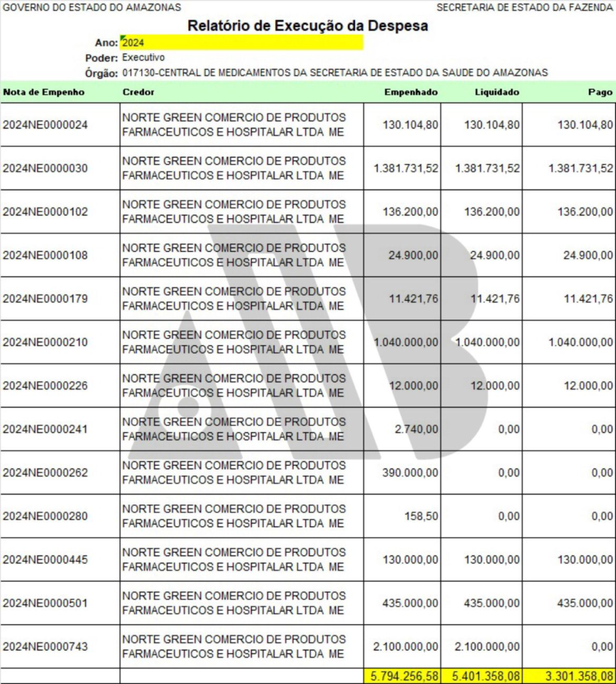Click Credor cell in row 2024NE0000743
Image resolution: width=616 pixels, height=684 pixels.
242,646
